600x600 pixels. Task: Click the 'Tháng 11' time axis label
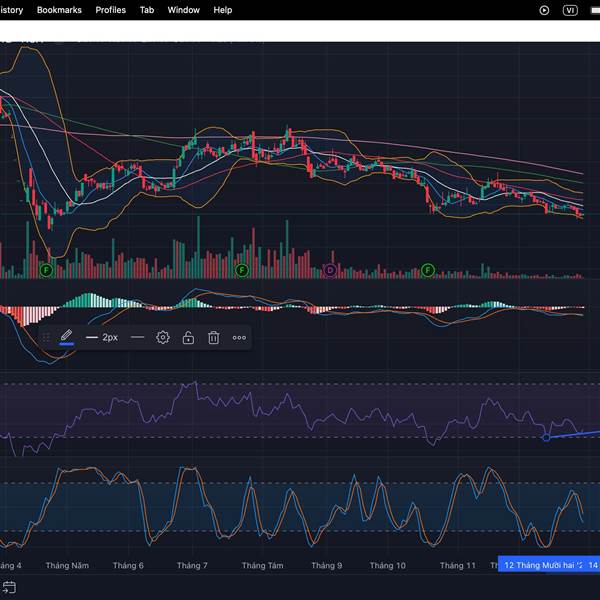coord(458,565)
